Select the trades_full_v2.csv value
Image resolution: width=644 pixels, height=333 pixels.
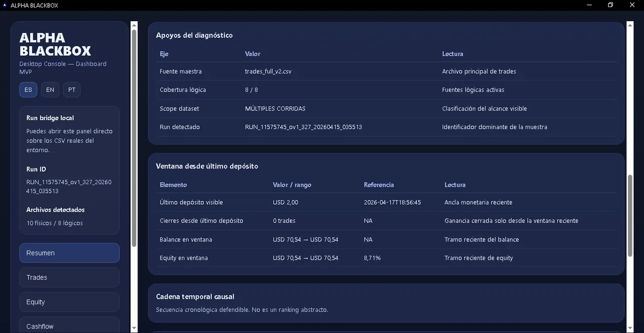pyautogui.click(x=268, y=71)
